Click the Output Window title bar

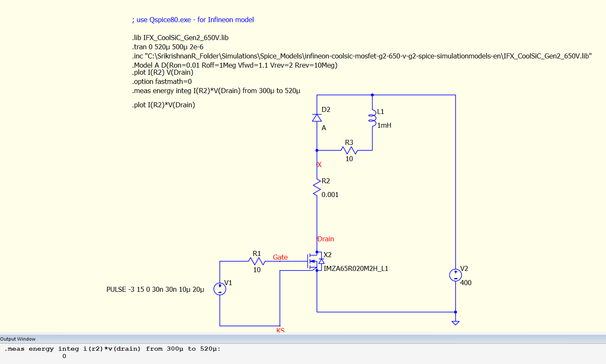(18, 339)
